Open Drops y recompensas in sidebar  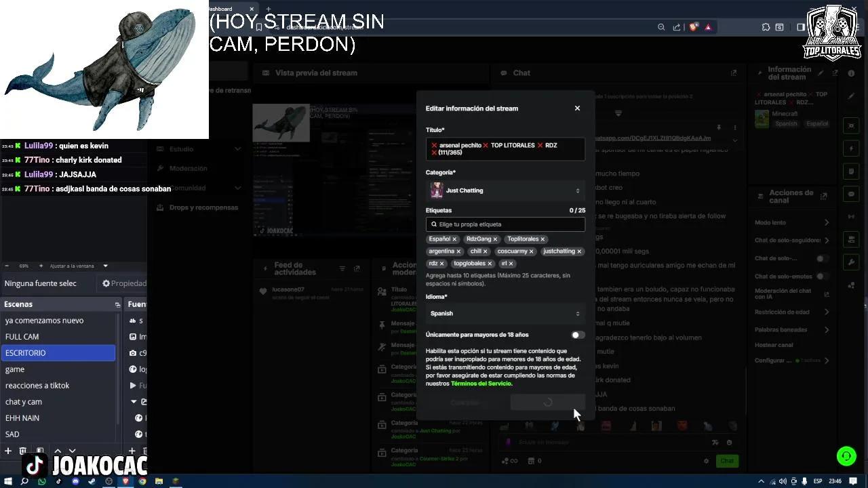(x=199, y=207)
